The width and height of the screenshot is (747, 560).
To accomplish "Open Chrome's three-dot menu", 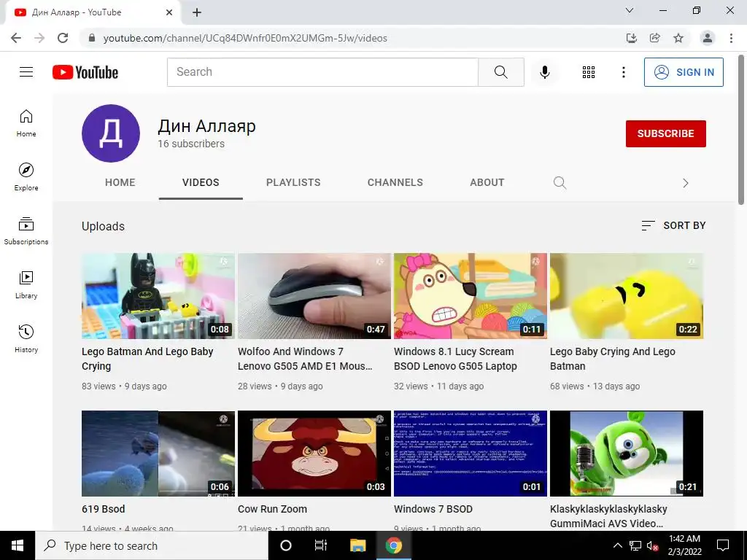I will [x=731, y=38].
